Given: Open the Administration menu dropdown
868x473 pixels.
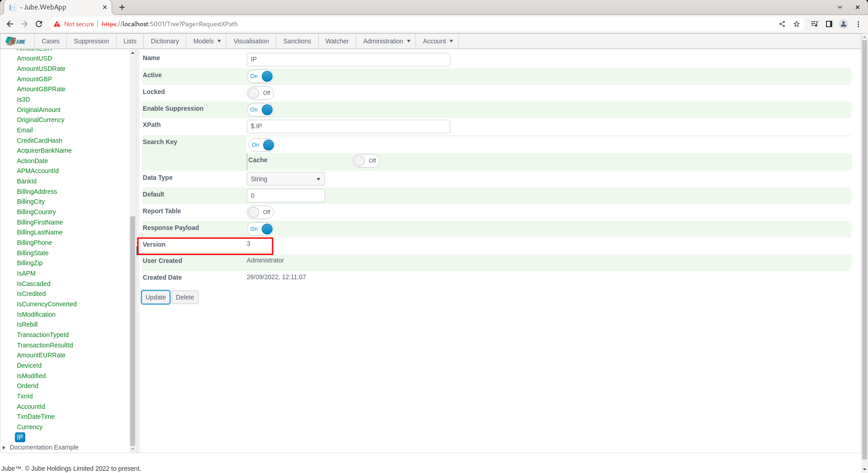Looking at the screenshot, I should coord(386,41).
